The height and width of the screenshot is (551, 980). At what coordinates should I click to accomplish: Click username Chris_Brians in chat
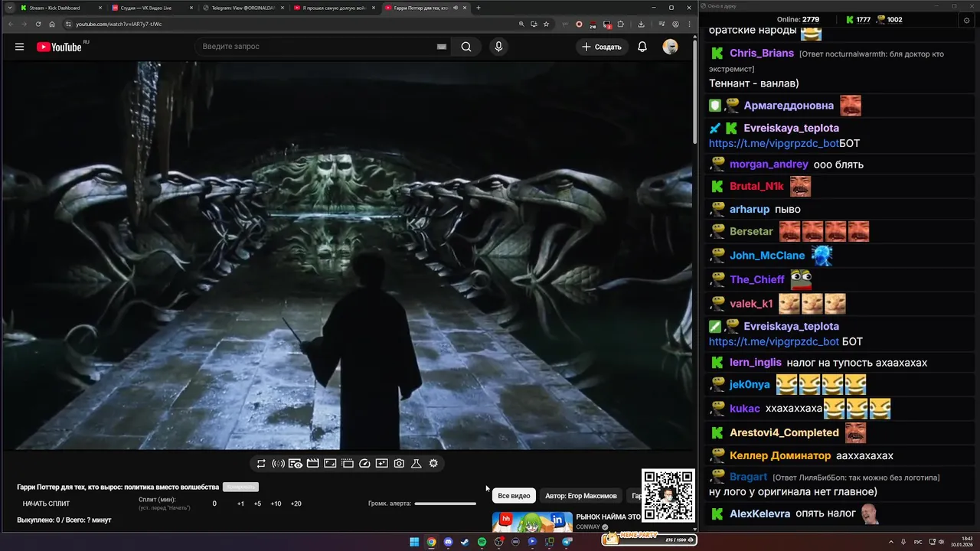(x=762, y=54)
